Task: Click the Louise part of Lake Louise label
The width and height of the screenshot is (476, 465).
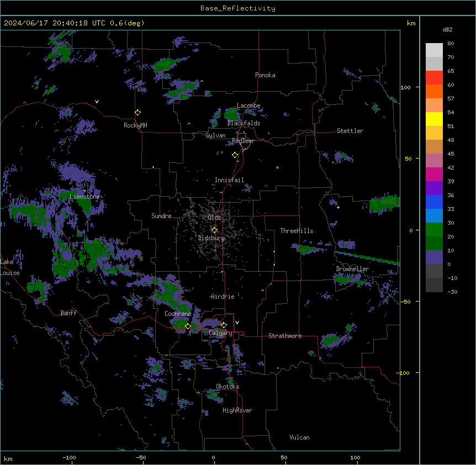Action: 10,273
